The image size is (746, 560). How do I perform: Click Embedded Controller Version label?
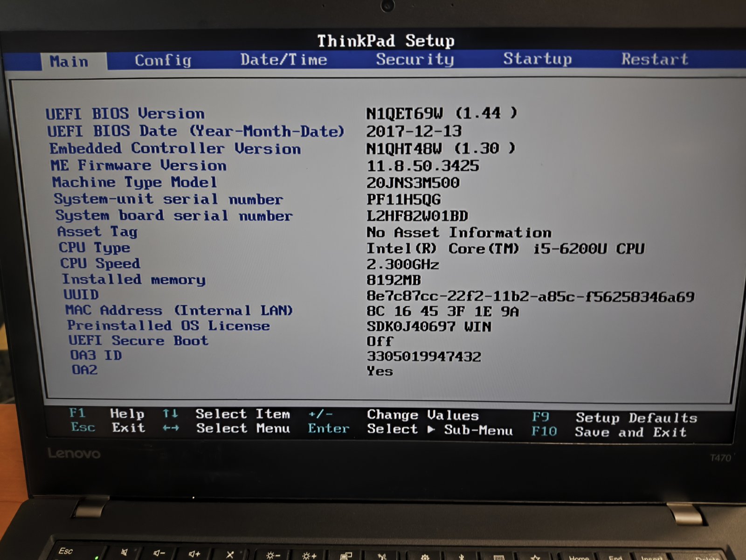click(x=175, y=148)
